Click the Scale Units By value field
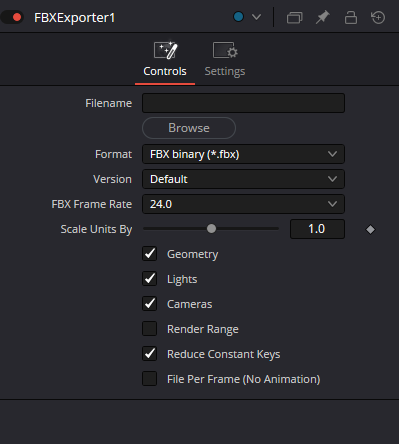The height and width of the screenshot is (444, 399). [x=317, y=229]
